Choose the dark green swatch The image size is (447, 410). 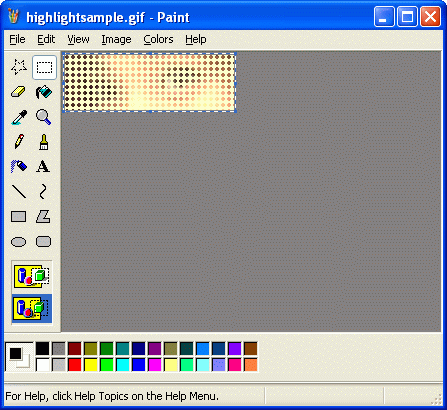coord(107,349)
